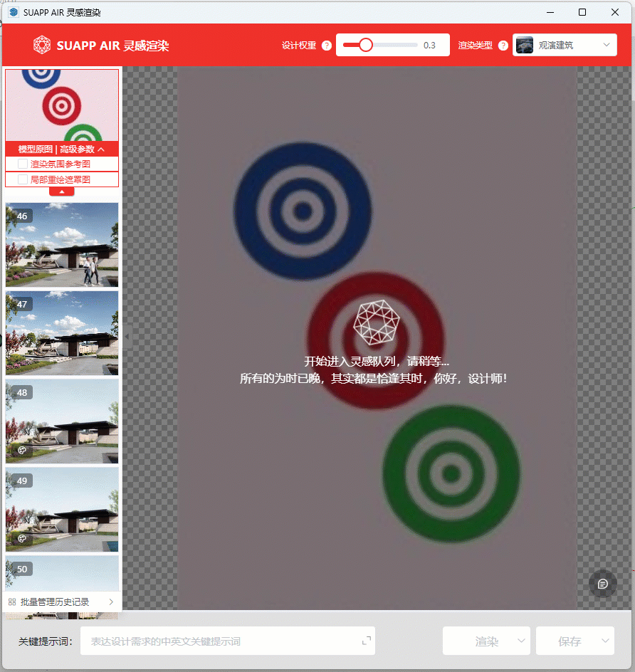Click the SUAPP app icon in title bar
635x672 pixels.
pos(14,12)
